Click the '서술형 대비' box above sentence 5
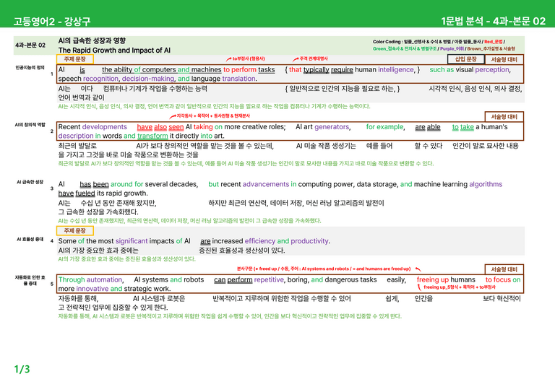555x392 pixels. [x=504, y=269]
